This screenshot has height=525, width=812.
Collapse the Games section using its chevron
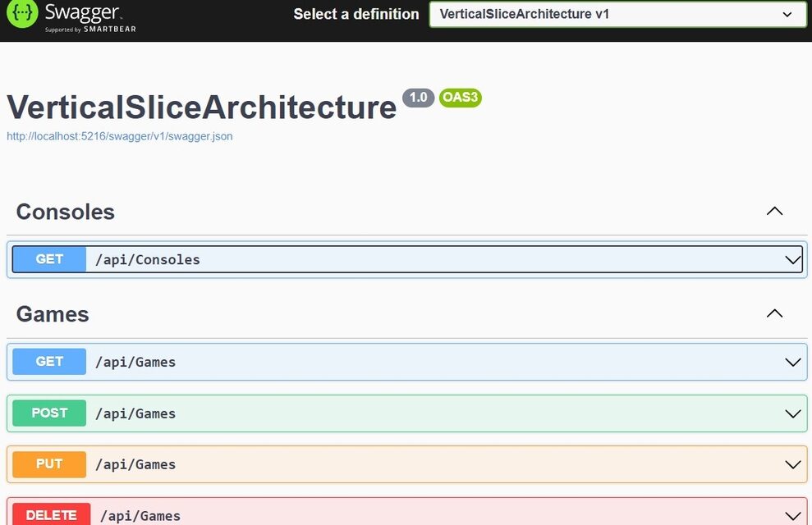(x=773, y=314)
